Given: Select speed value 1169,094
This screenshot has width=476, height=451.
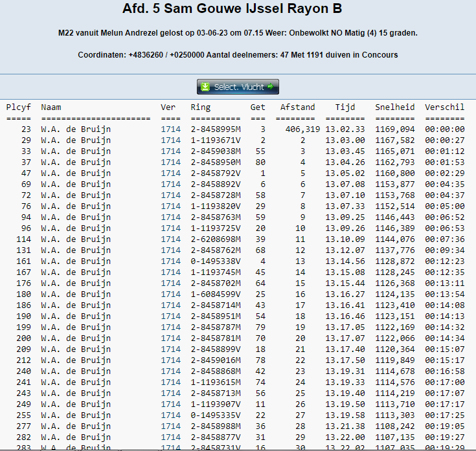Looking at the screenshot, I should [395, 129].
